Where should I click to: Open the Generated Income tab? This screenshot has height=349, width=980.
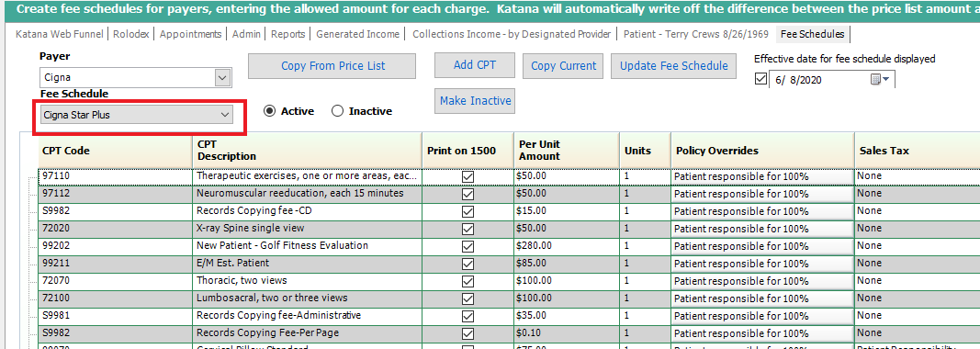[357, 34]
